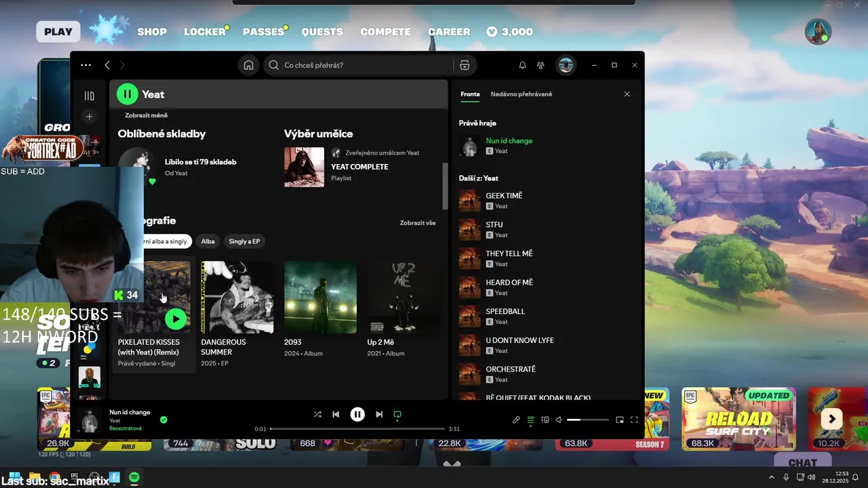Mute the Spotify volume

(559, 420)
